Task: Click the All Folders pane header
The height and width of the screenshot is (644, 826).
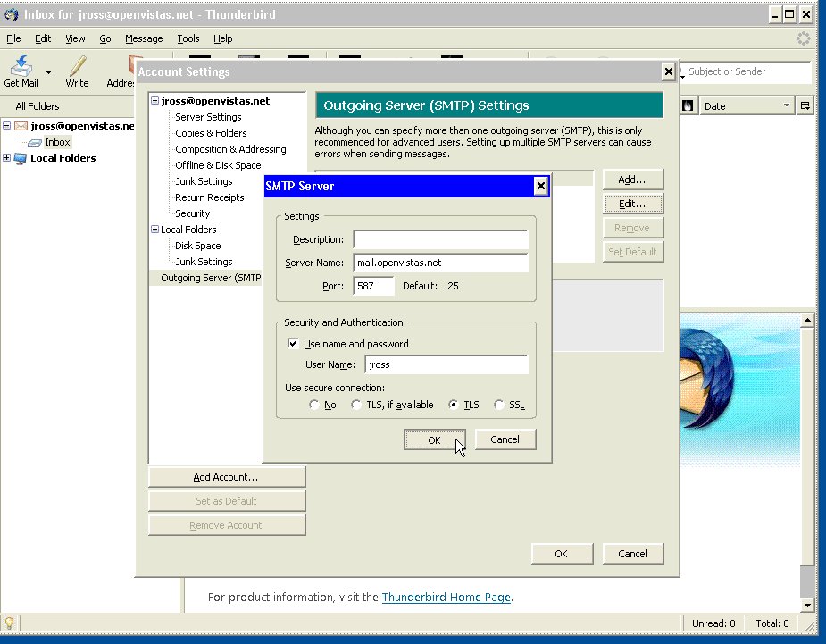Action: click(68, 106)
